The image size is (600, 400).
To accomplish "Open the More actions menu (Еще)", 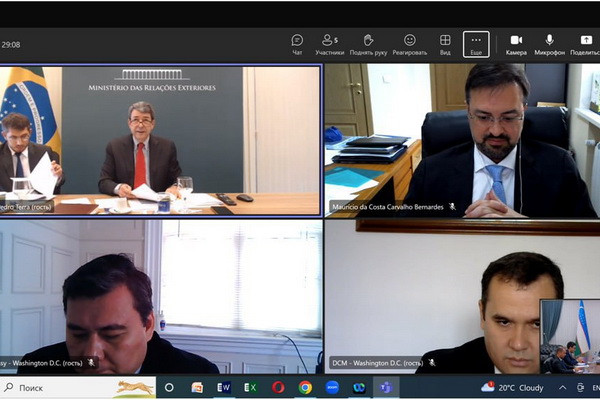I will [x=476, y=44].
